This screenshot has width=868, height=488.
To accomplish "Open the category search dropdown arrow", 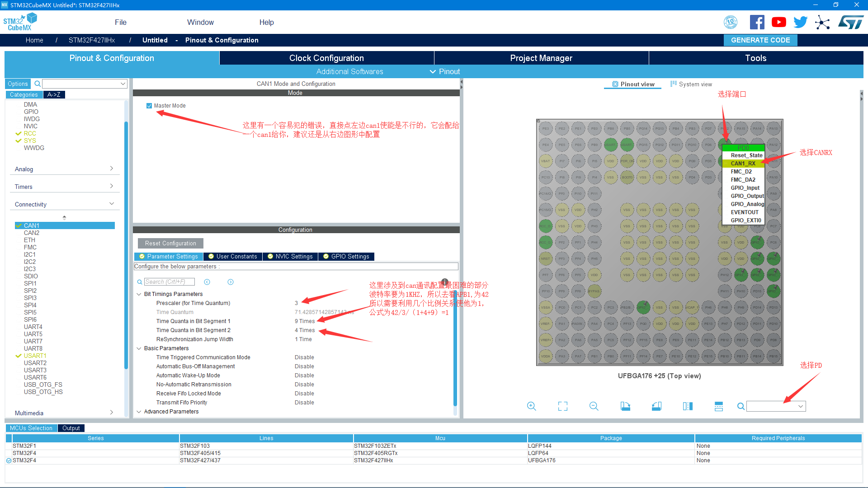I will (x=123, y=84).
